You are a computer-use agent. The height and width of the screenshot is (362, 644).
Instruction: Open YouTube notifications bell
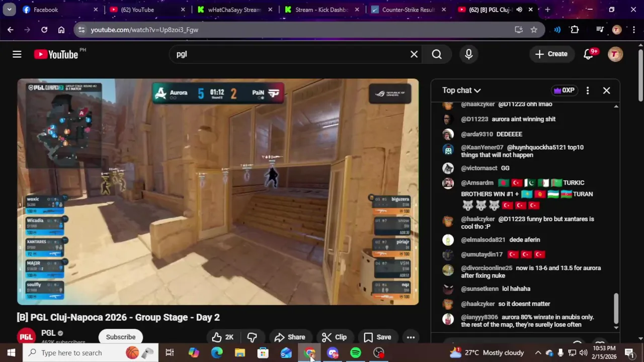tap(588, 54)
